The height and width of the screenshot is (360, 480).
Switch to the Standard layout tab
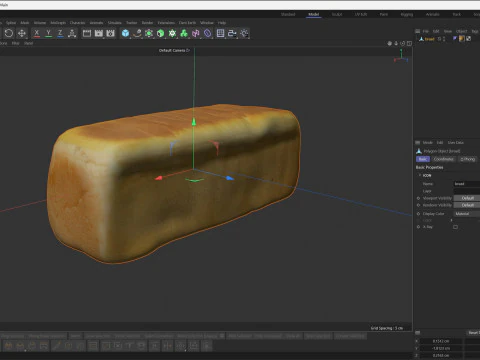click(x=288, y=14)
